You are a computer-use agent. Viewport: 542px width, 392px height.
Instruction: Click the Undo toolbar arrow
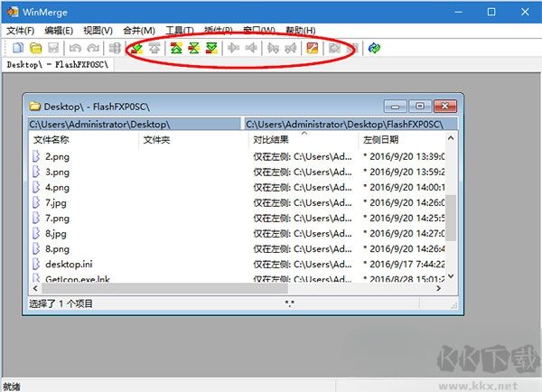75,48
